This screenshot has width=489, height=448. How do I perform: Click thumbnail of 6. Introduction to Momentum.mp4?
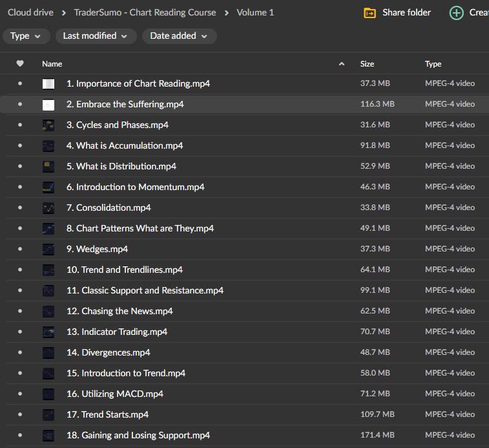[x=48, y=187]
